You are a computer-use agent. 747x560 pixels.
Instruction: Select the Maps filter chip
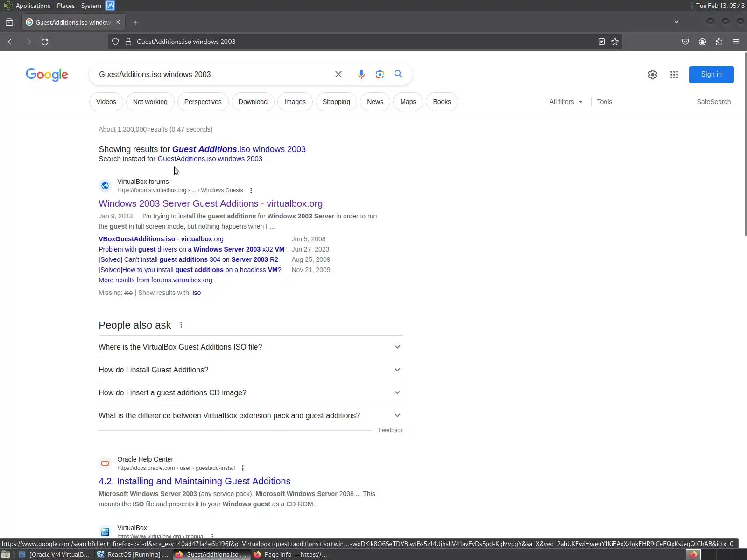[408, 102]
